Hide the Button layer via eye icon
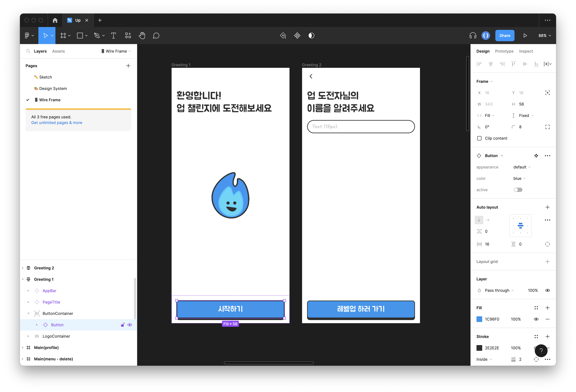576x392 pixels. (130, 324)
